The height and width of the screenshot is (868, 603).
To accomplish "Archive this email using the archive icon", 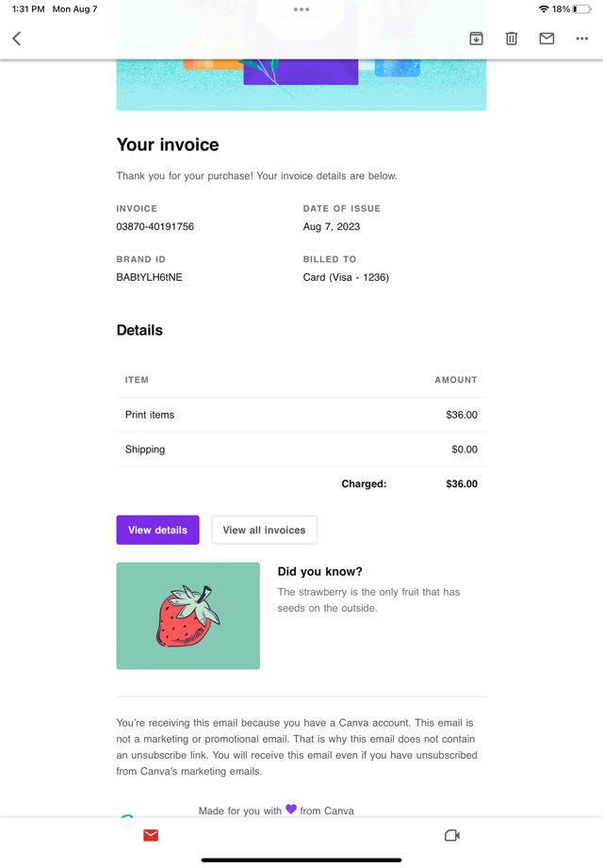I will click(x=476, y=39).
